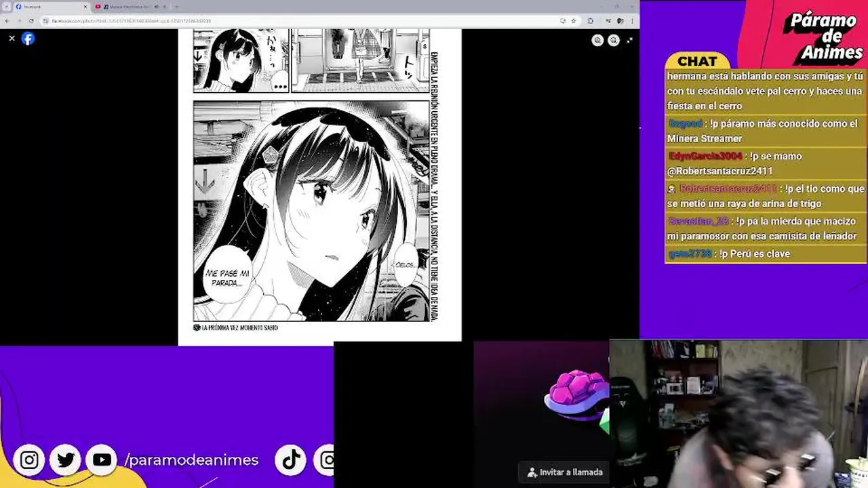
Task: Open the tab search dropdown
Action: 6,7
